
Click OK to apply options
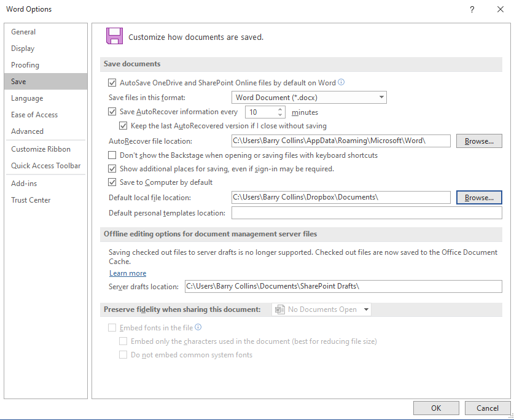point(436,408)
